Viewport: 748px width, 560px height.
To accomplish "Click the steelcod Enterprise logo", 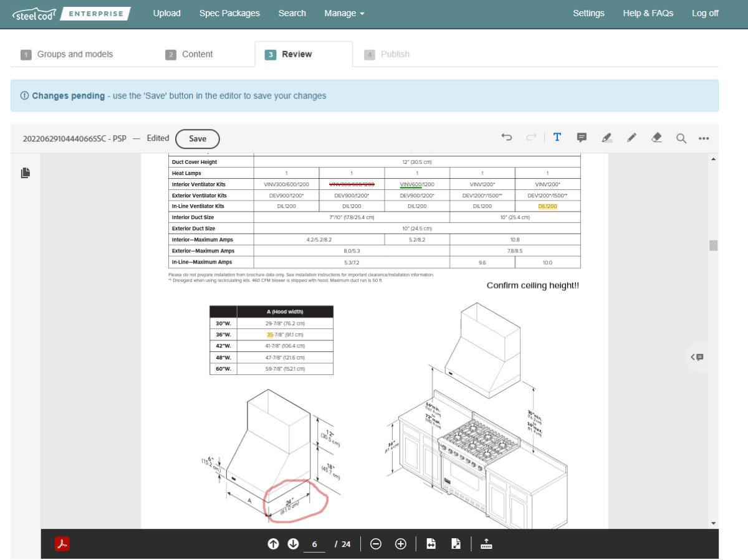I will (71, 13).
